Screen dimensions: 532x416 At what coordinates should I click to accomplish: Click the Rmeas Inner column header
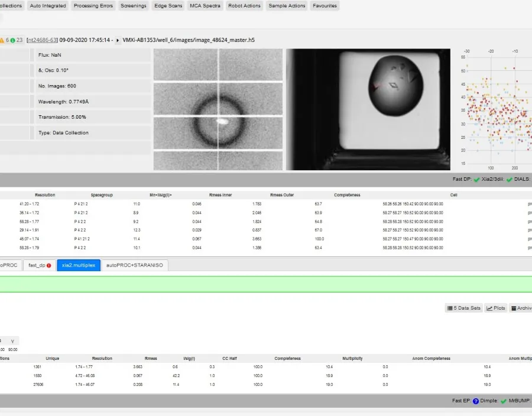pyautogui.click(x=220, y=195)
